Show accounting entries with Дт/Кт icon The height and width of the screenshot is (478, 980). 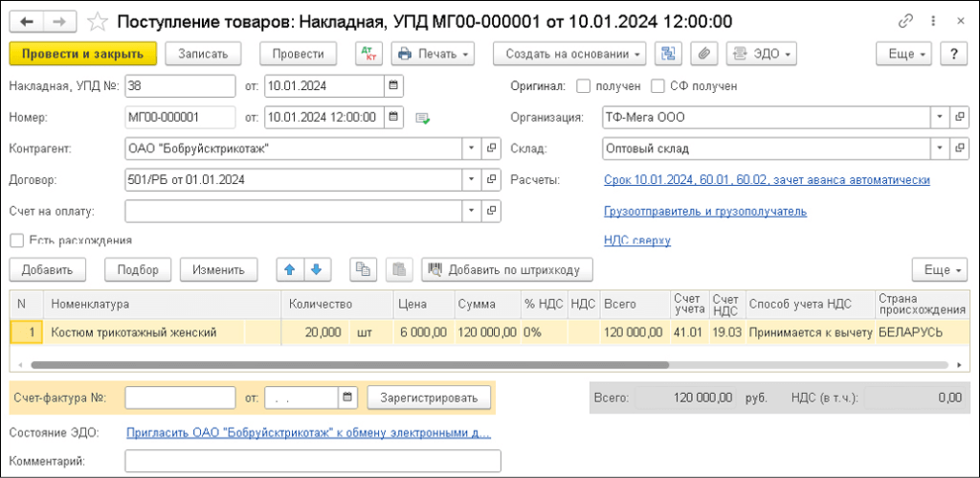tap(368, 54)
